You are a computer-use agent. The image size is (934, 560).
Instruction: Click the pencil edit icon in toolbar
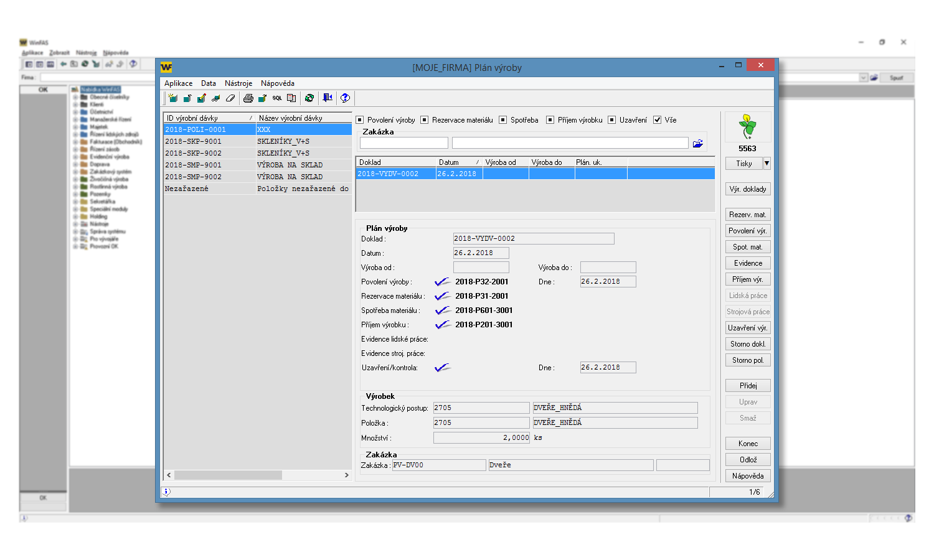pyautogui.click(x=201, y=98)
